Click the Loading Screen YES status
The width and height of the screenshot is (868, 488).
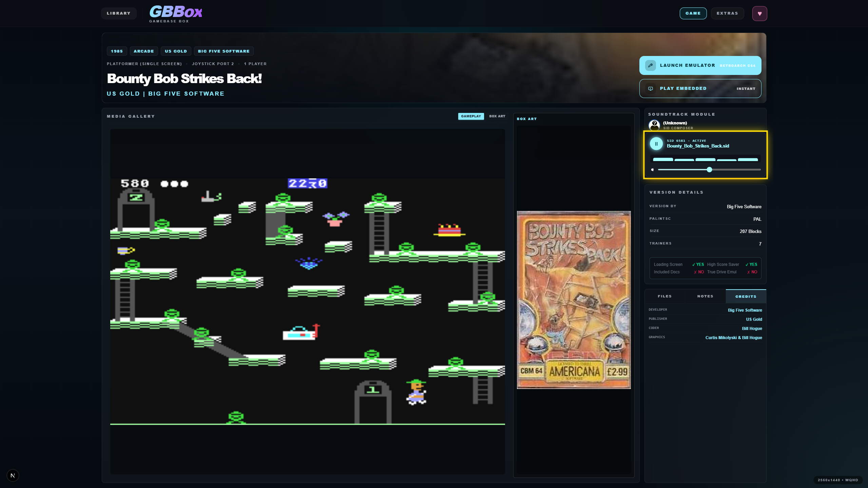698,265
